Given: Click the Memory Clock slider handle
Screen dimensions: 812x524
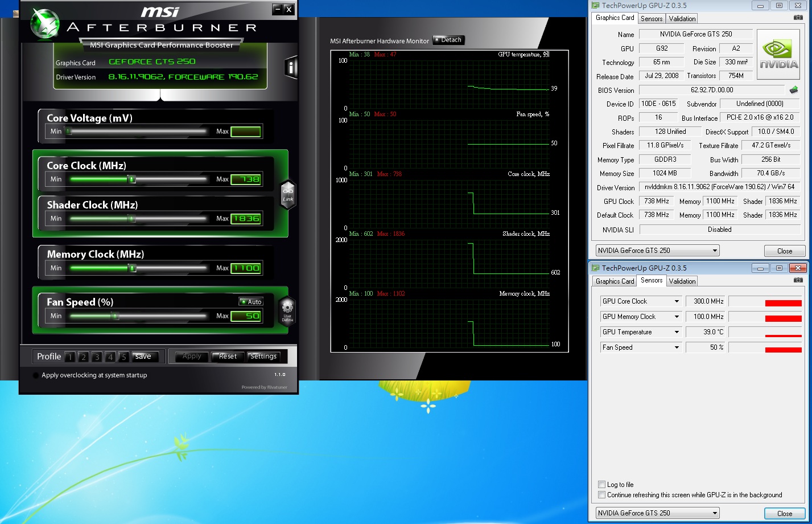Looking at the screenshot, I should click(x=132, y=268).
